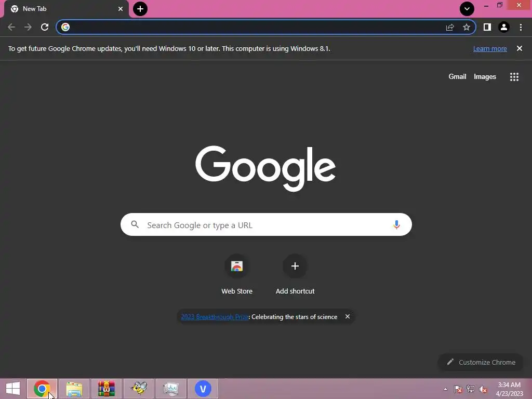Open a new tab with the plus button

(140, 9)
